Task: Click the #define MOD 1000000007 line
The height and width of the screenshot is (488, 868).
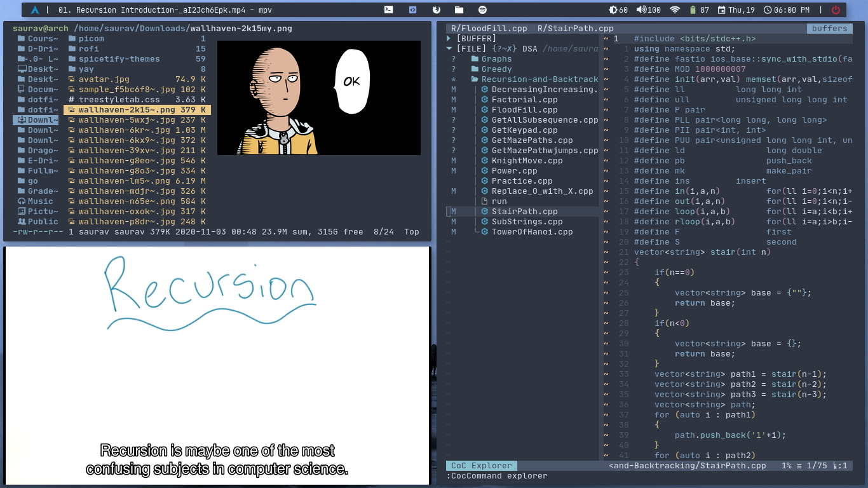Action: tap(690, 69)
